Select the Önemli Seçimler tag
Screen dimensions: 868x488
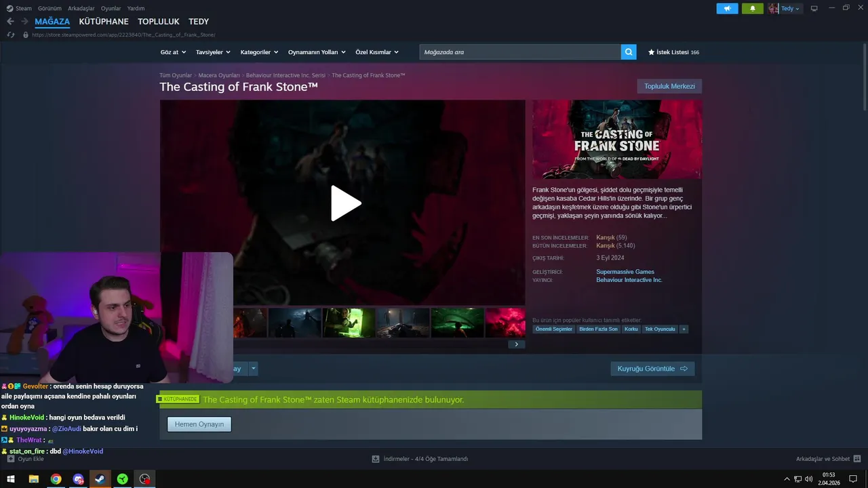pyautogui.click(x=554, y=329)
